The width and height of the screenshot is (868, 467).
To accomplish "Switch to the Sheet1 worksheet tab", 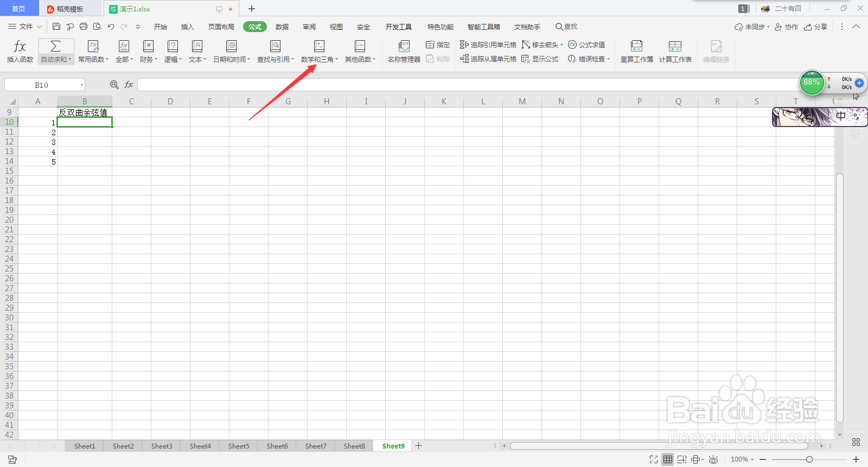I will point(85,446).
